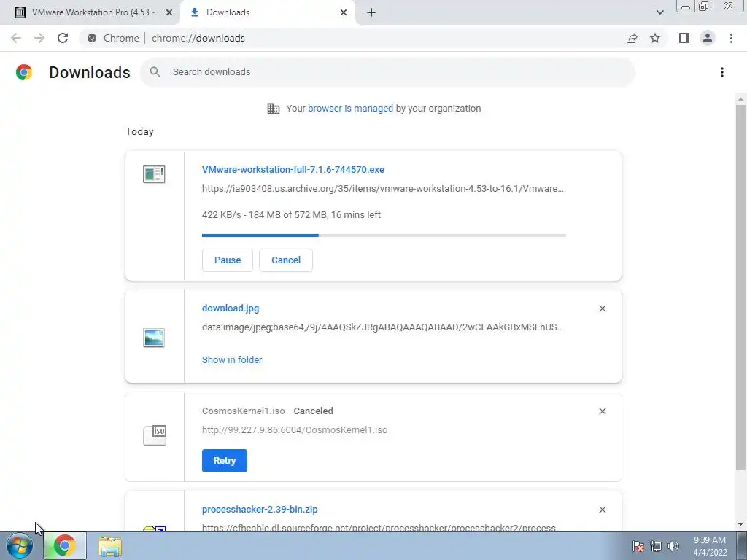Reload the downloads page
This screenshot has height=560, width=747.
(63, 38)
